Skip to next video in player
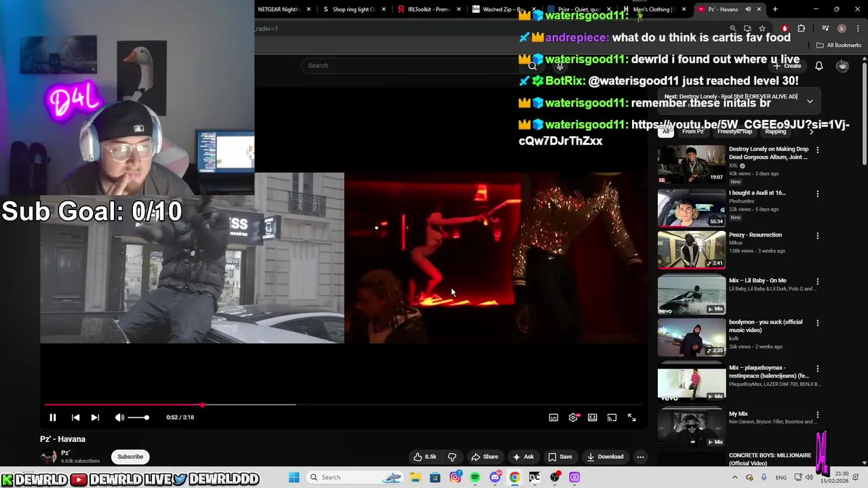This screenshot has width=868, height=488. point(95,418)
